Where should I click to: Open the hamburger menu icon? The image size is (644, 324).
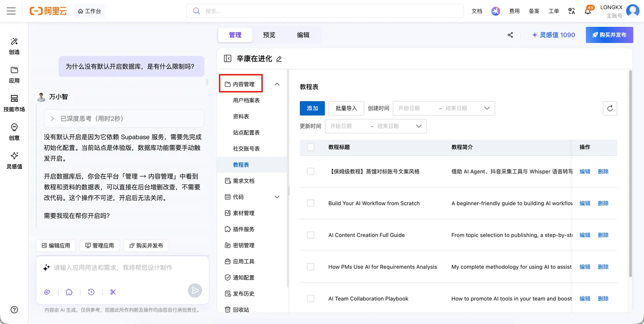[11, 11]
